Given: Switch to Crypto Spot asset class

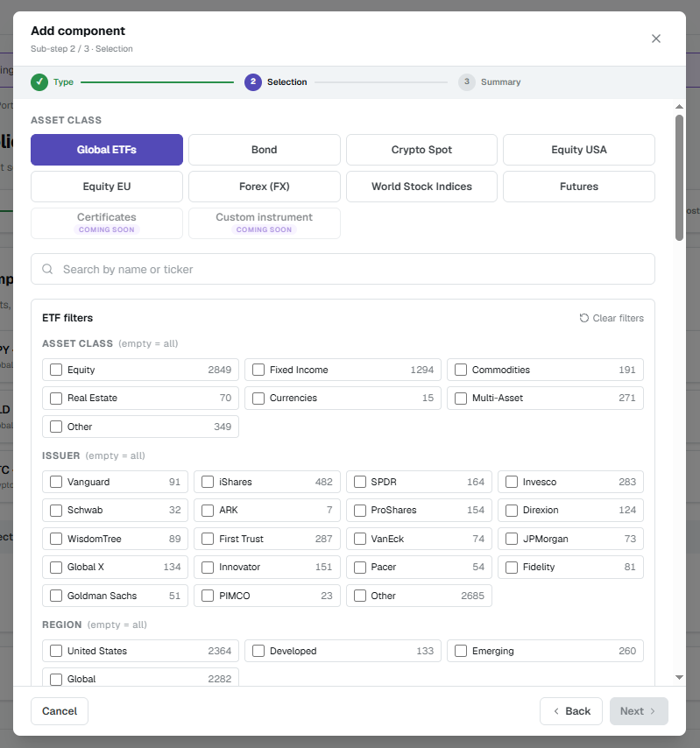Looking at the screenshot, I should tap(421, 150).
